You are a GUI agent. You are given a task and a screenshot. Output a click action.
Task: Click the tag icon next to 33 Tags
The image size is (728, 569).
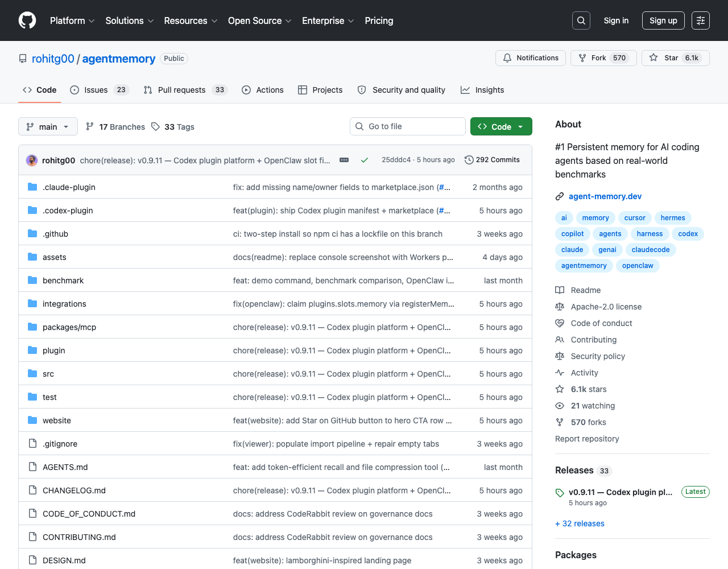(x=155, y=126)
